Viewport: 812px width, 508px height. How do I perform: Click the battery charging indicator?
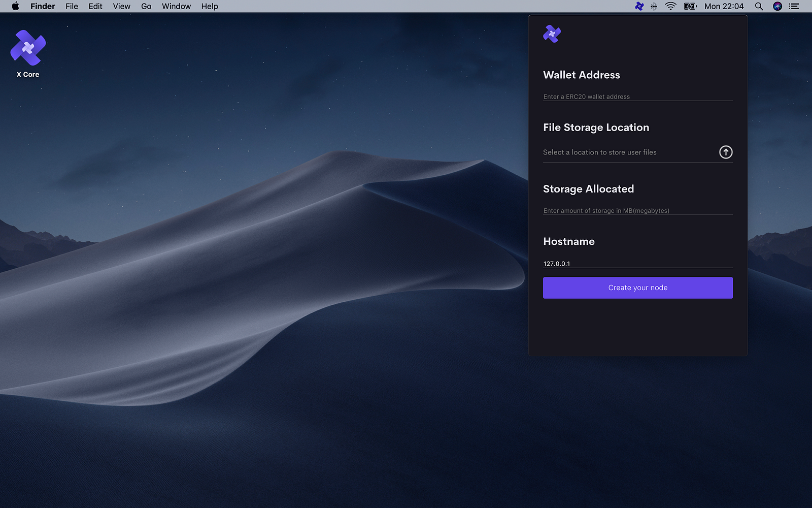click(x=690, y=6)
